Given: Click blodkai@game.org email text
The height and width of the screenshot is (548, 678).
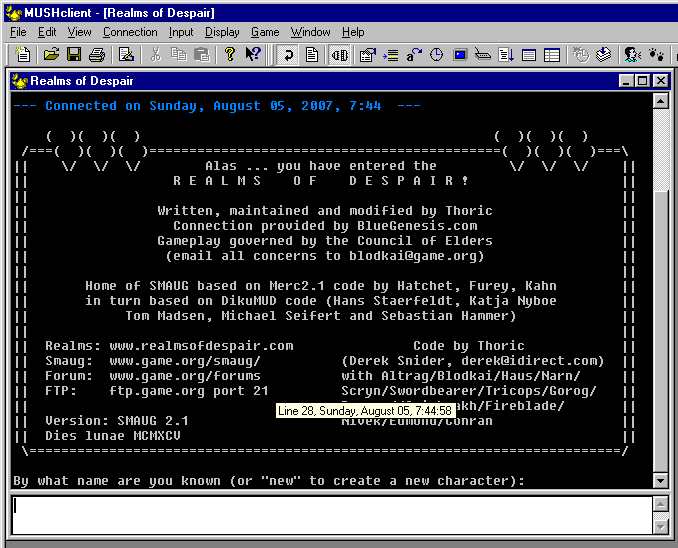Looking at the screenshot, I should pos(413,256).
